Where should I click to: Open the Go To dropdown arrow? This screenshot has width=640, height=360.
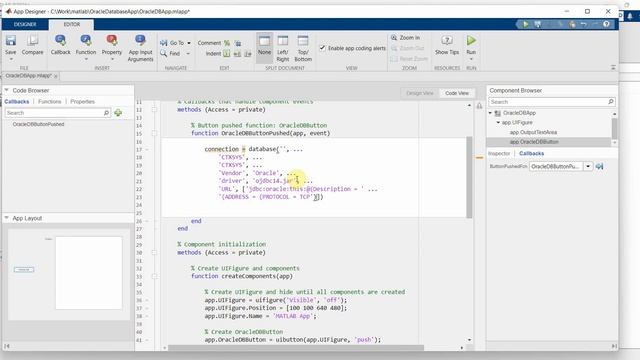[189, 43]
